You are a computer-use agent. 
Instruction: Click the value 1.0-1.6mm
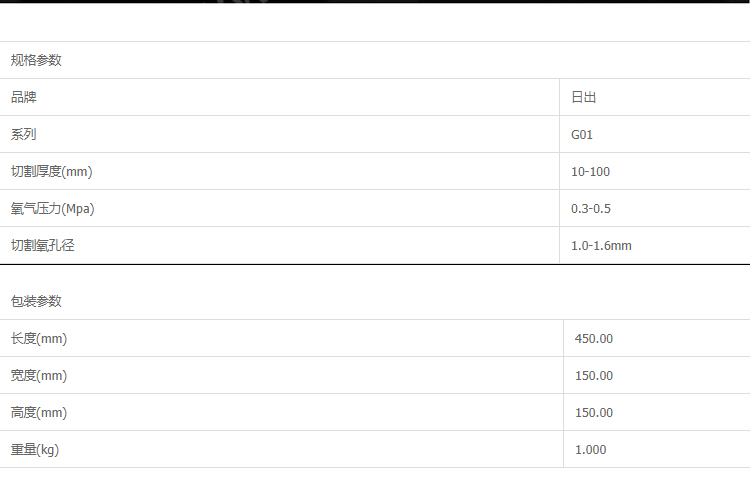coord(601,245)
